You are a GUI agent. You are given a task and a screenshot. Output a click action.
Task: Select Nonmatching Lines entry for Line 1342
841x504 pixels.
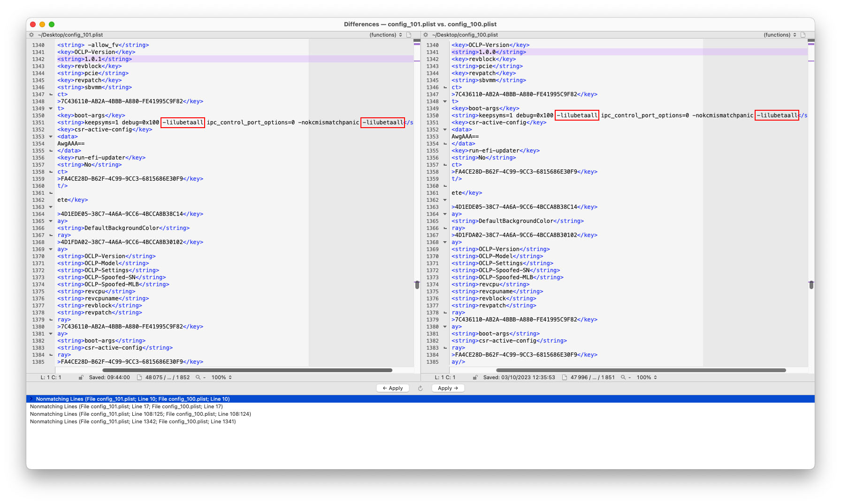pos(420,421)
